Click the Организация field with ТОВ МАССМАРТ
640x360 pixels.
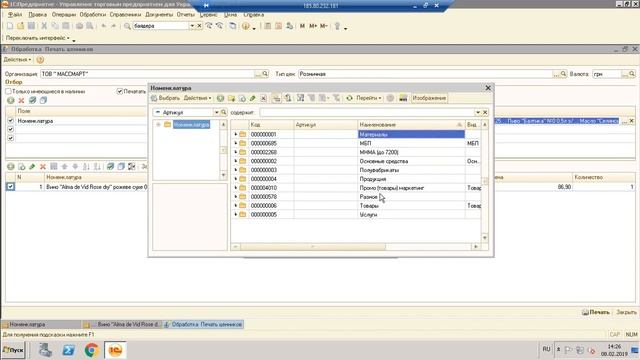(147, 74)
